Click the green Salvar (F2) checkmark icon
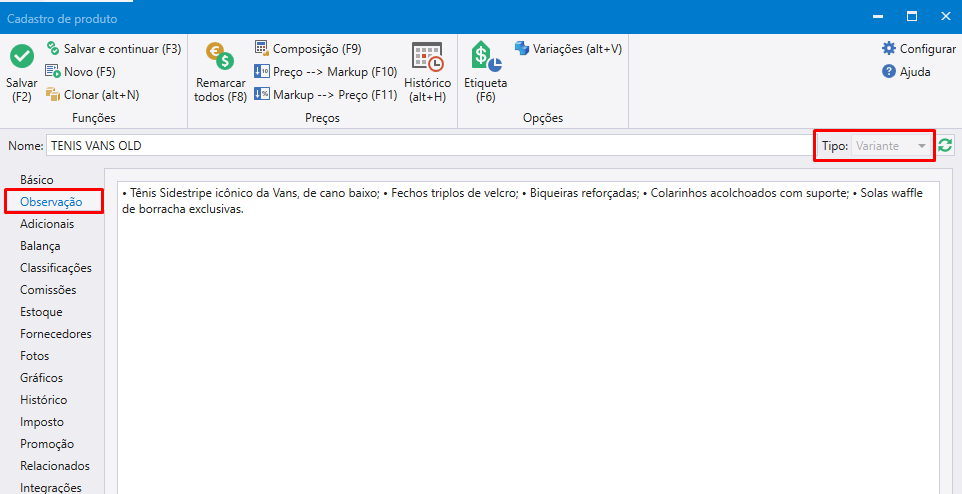962x494 pixels. tap(22, 57)
